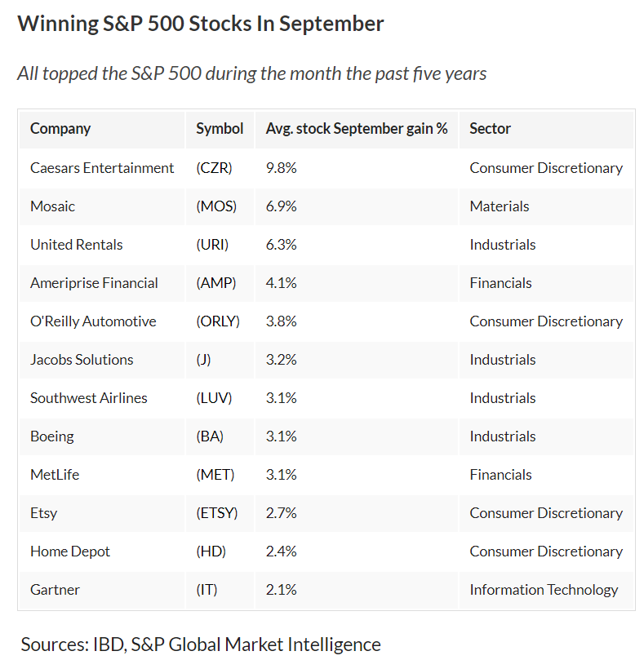This screenshot has width=644, height=660.
Task: Click O'Reilly Automotive company name
Action: [x=93, y=321]
